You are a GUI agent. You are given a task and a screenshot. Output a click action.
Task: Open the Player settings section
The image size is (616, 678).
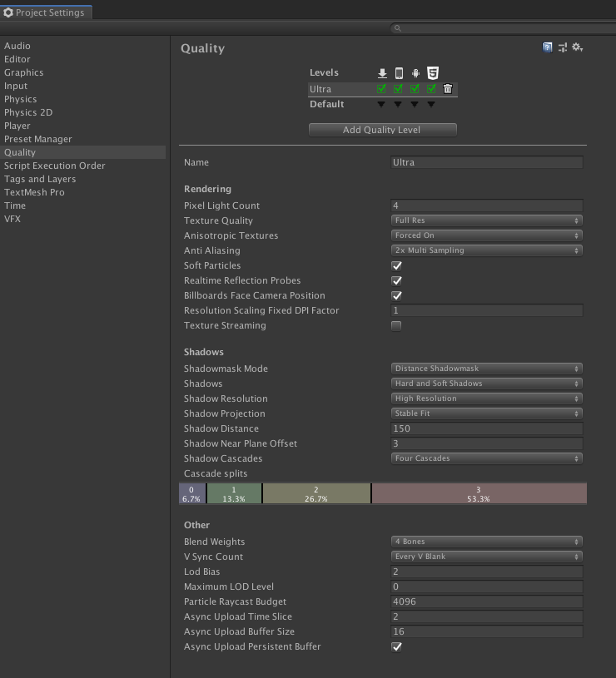coord(17,126)
